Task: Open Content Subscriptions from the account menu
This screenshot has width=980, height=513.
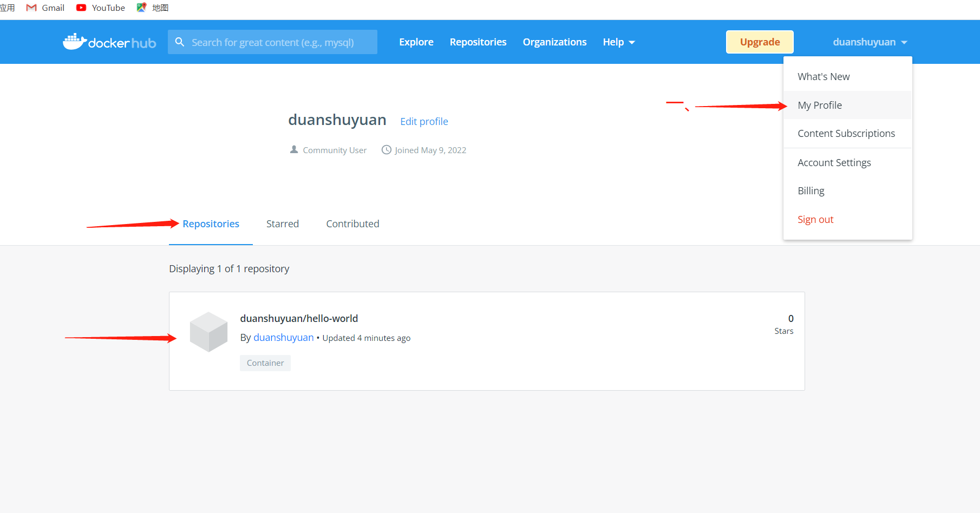Action: tap(848, 134)
